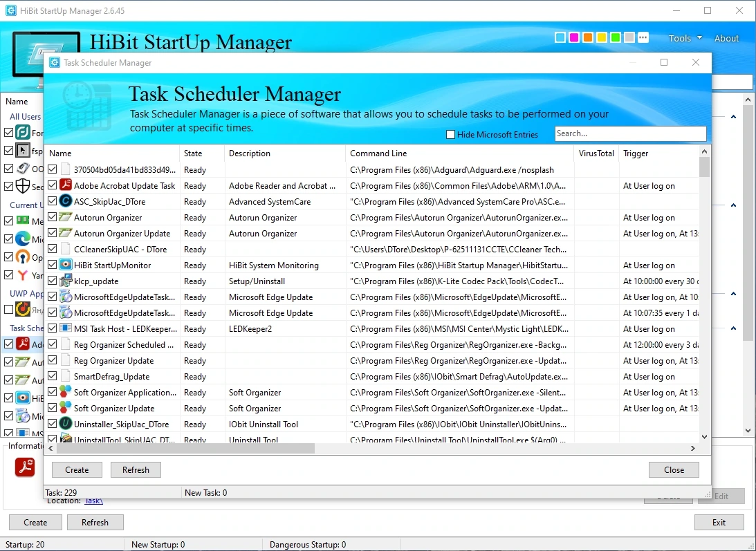The width and height of the screenshot is (756, 551).
Task: Click Refresh in Task Scheduler Manager
Action: point(136,469)
